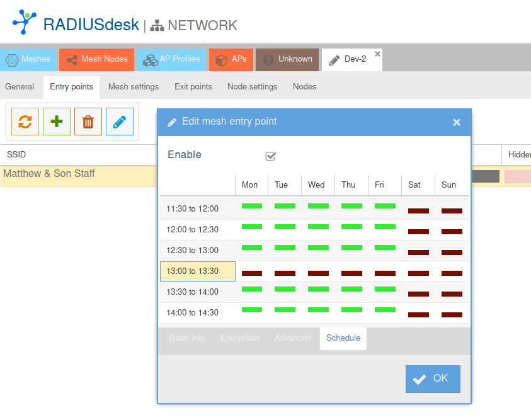Toggle Wednesday 13:00 to 13:30 schedule slot
531x420 pixels.
[318, 273]
